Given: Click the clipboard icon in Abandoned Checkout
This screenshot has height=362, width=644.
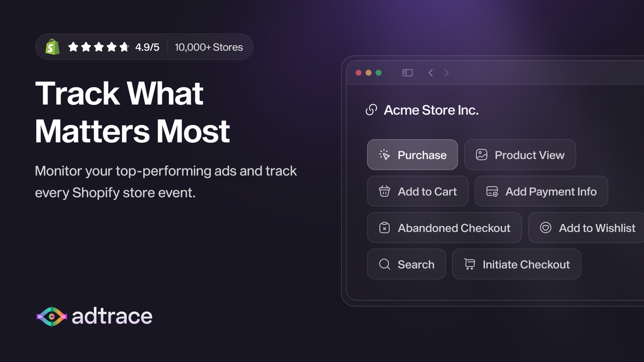Looking at the screenshot, I should point(384,228).
